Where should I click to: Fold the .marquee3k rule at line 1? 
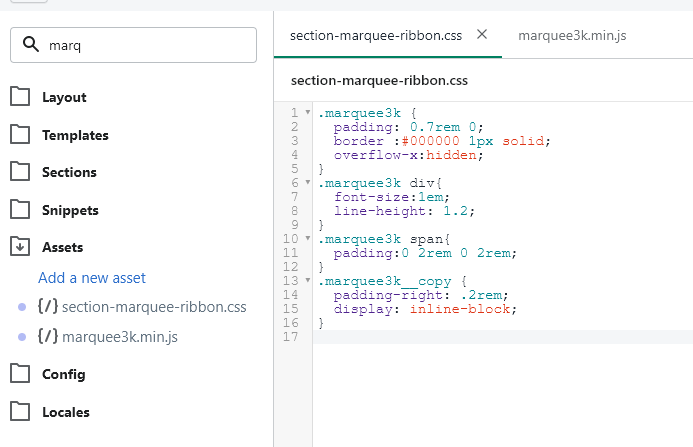pos(308,113)
